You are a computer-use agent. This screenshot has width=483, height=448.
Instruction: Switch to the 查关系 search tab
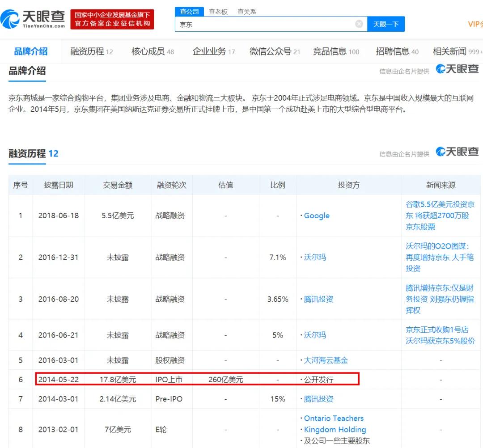coord(246,12)
